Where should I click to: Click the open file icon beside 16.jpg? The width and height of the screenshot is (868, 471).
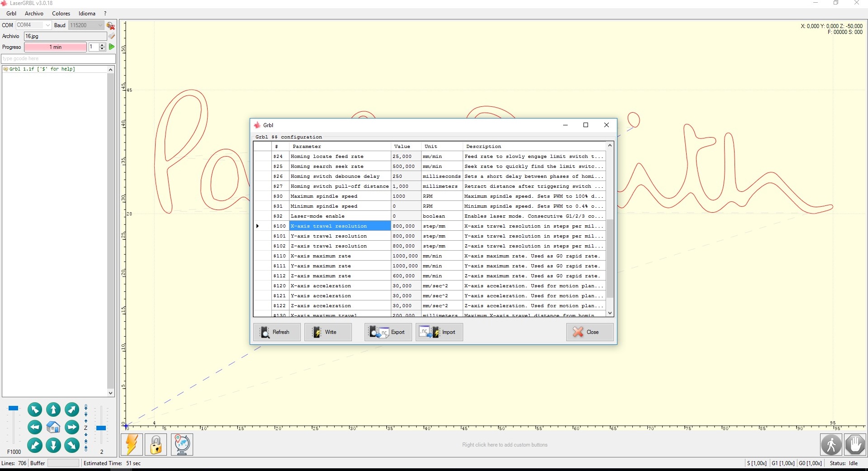coord(111,36)
